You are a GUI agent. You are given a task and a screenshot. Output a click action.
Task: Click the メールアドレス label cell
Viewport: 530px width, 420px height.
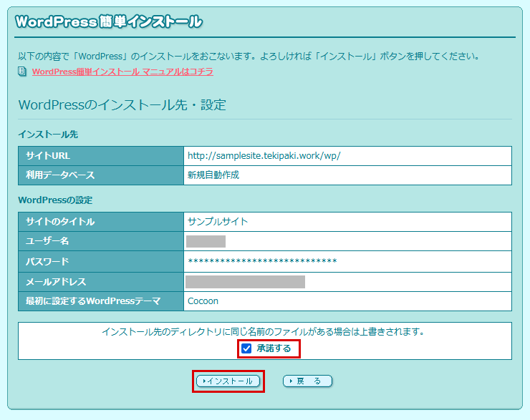coord(100,281)
